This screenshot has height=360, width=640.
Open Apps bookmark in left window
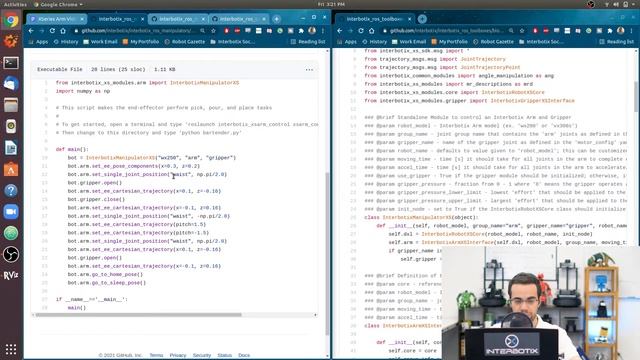38,42
